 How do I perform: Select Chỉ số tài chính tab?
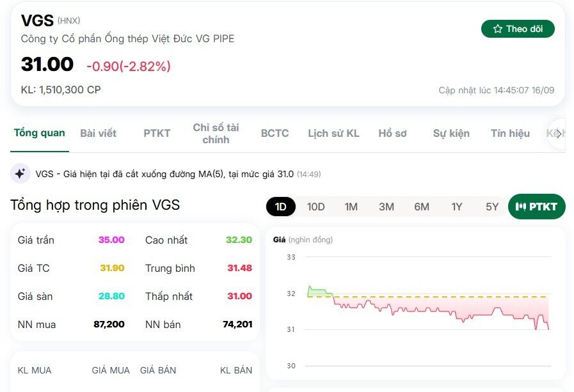[x=216, y=133]
